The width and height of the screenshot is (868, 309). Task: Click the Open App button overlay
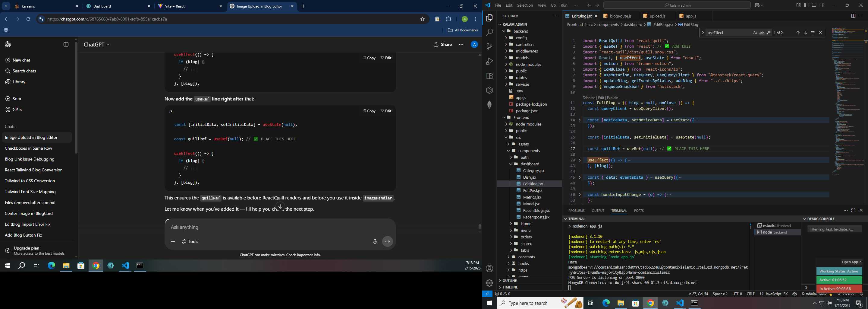pyautogui.click(x=851, y=262)
